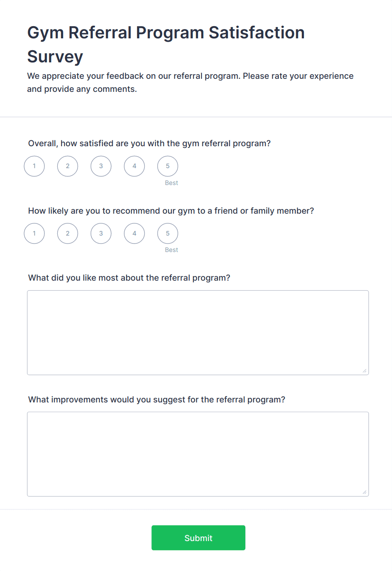Click the overall satisfaction question text

[149, 143]
